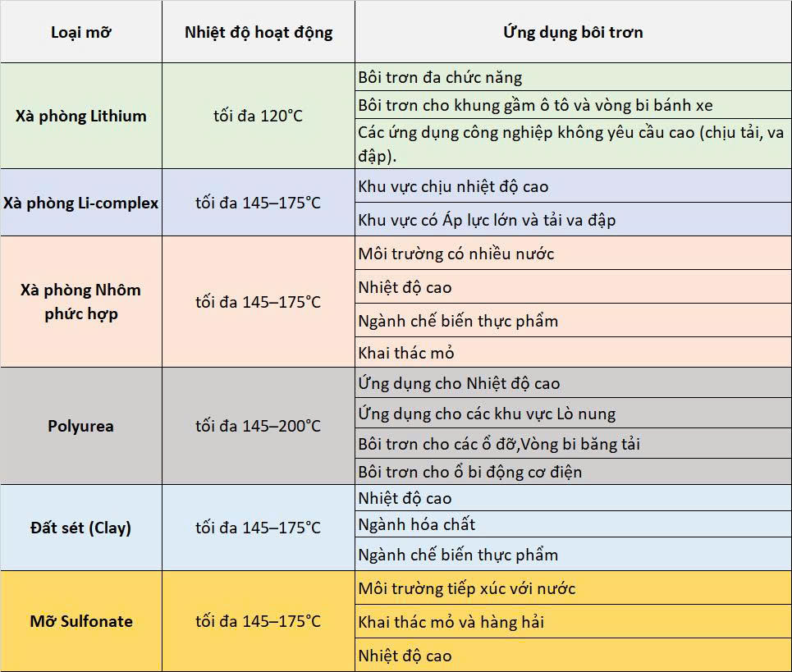Select the "Bôi trơn đa chức năng" cell

[440, 78]
